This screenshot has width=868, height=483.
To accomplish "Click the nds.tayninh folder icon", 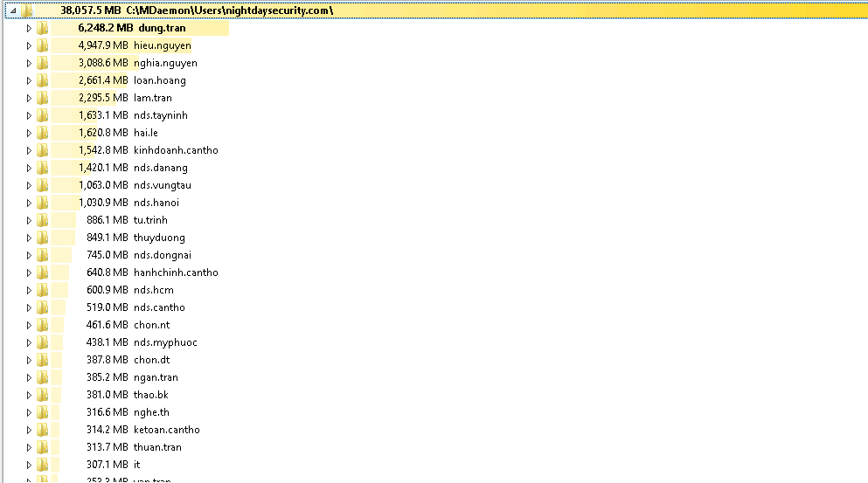I will [x=43, y=115].
